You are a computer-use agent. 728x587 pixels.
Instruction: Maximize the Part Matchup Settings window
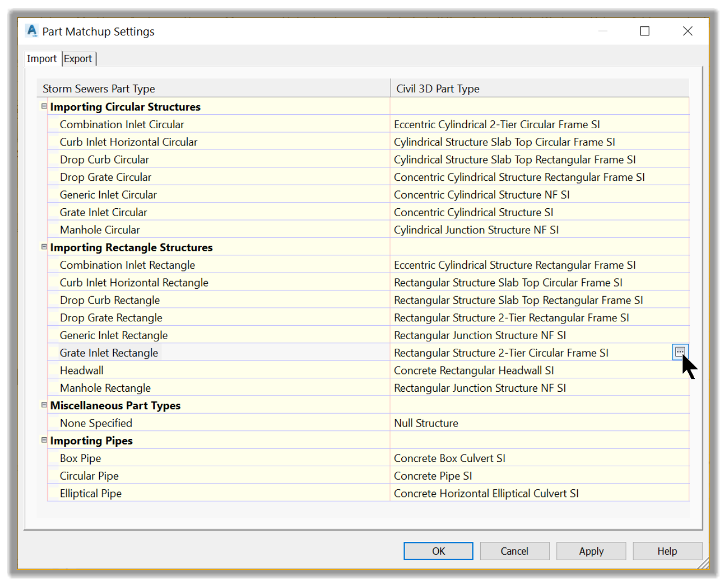coord(645,31)
